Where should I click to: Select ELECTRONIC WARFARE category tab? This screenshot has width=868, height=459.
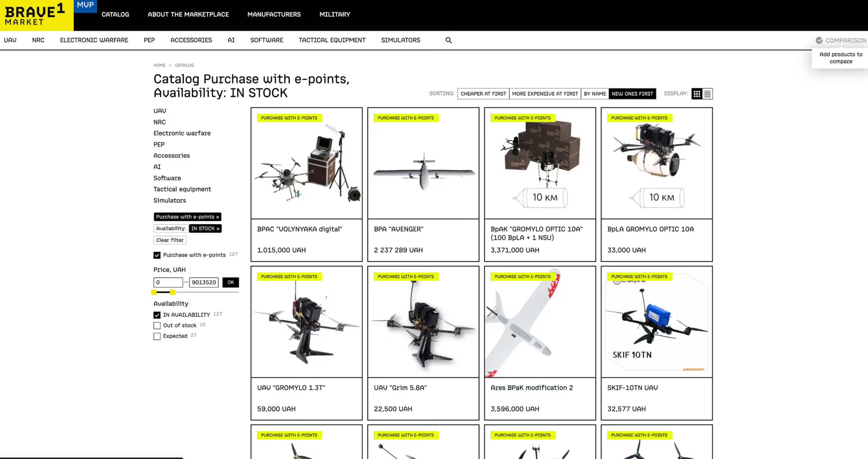coord(94,40)
